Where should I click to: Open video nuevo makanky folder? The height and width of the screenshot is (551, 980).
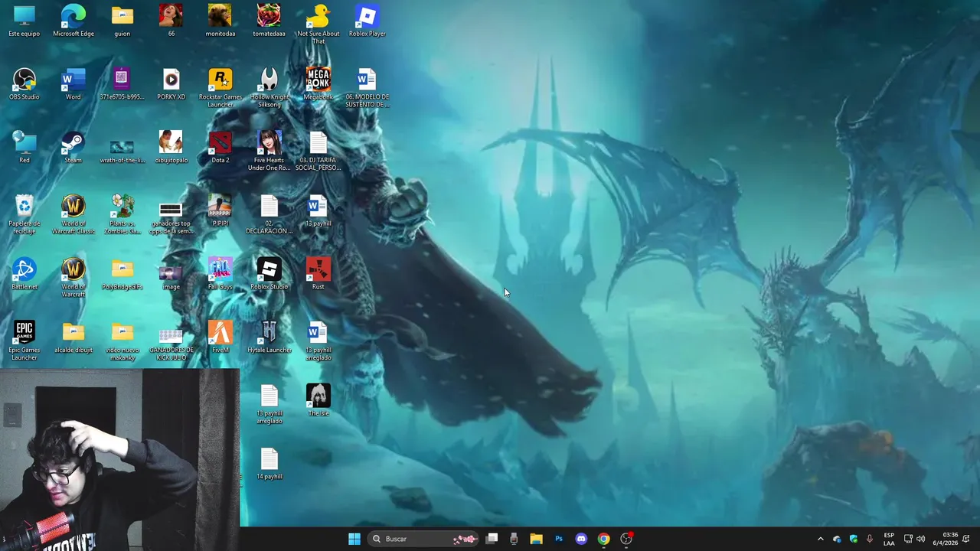click(122, 341)
